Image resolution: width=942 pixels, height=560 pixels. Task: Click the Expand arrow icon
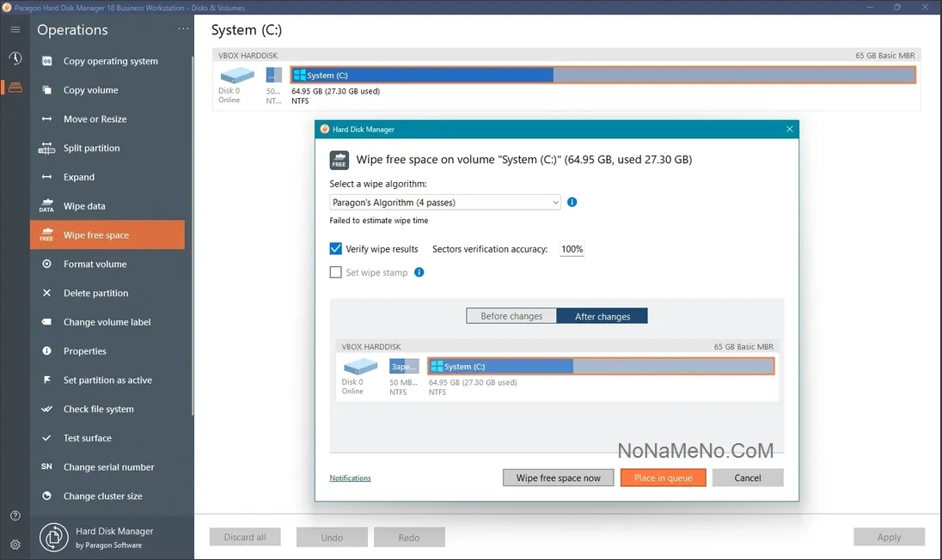(47, 177)
